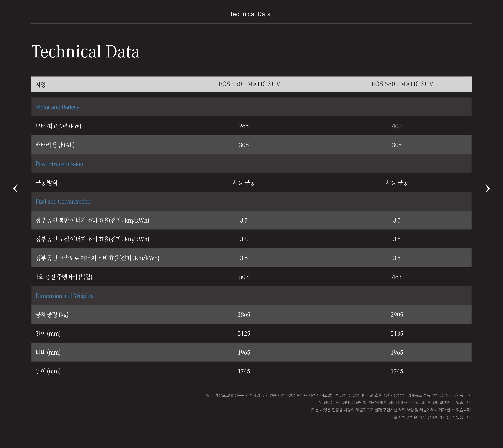Go to previous page with left arrow

pos(15,189)
